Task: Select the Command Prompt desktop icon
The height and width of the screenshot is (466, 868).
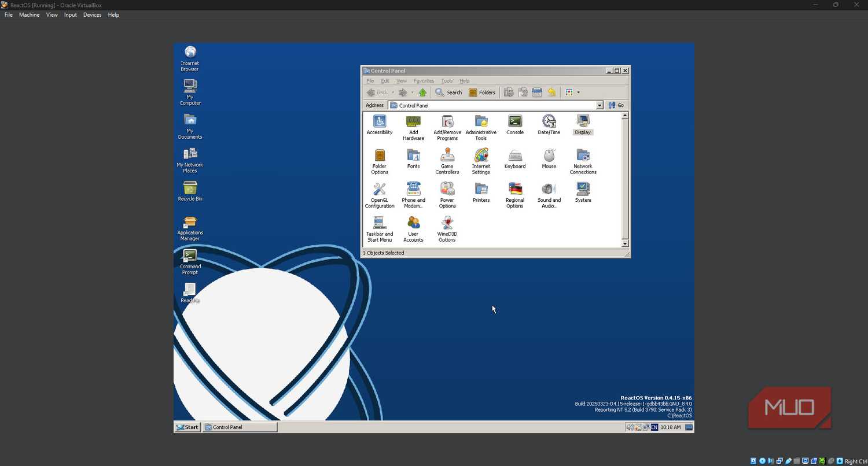Action: click(x=190, y=262)
